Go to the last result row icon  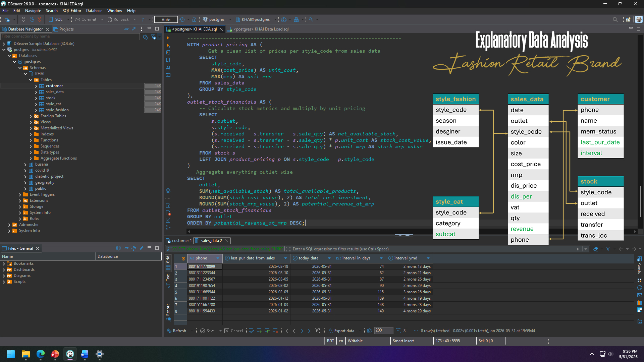309,331
